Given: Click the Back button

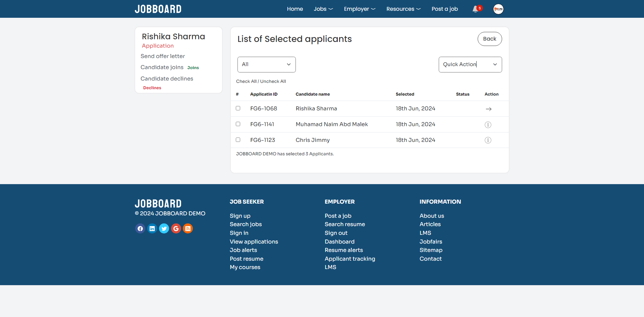Looking at the screenshot, I should point(490,39).
